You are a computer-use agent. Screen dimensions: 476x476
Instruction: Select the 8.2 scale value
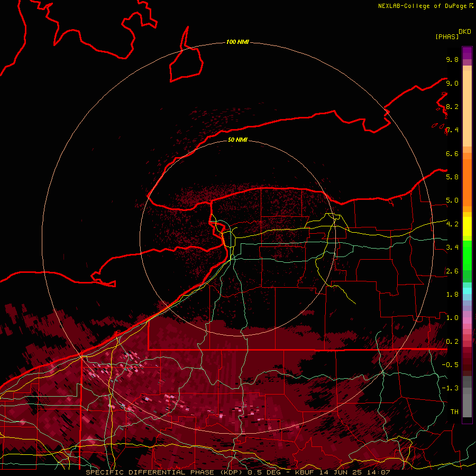click(452, 106)
